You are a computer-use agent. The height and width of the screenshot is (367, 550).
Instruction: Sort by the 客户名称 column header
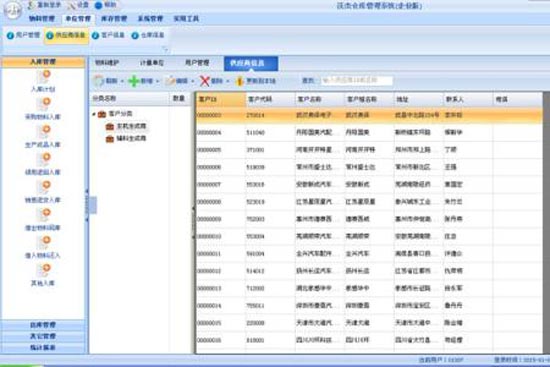(x=320, y=99)
